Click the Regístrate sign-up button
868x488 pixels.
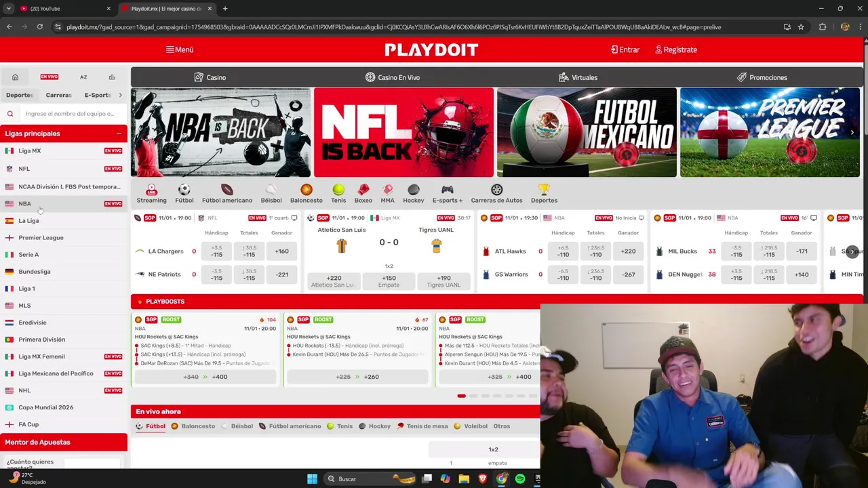(x=676, y=49)
